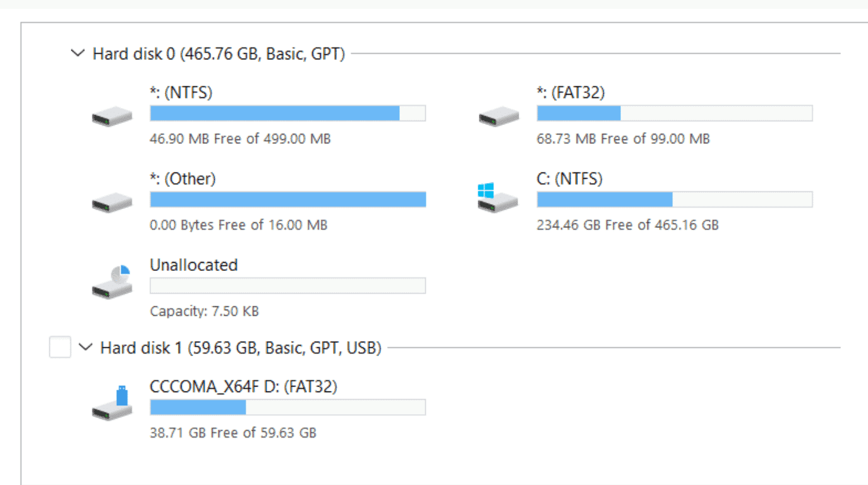Click the first NTFS partition drive icon
This screenshot has width=868, height=485.
click(x=112, y=117)
